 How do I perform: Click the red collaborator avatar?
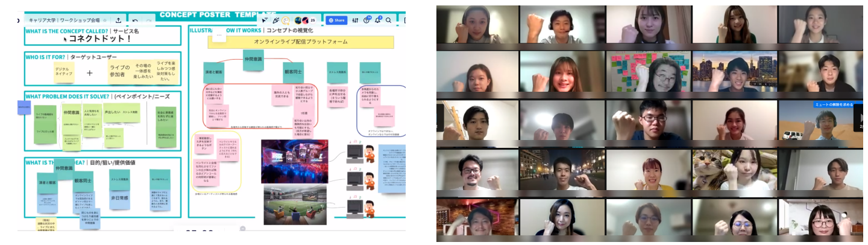(305, 21)
